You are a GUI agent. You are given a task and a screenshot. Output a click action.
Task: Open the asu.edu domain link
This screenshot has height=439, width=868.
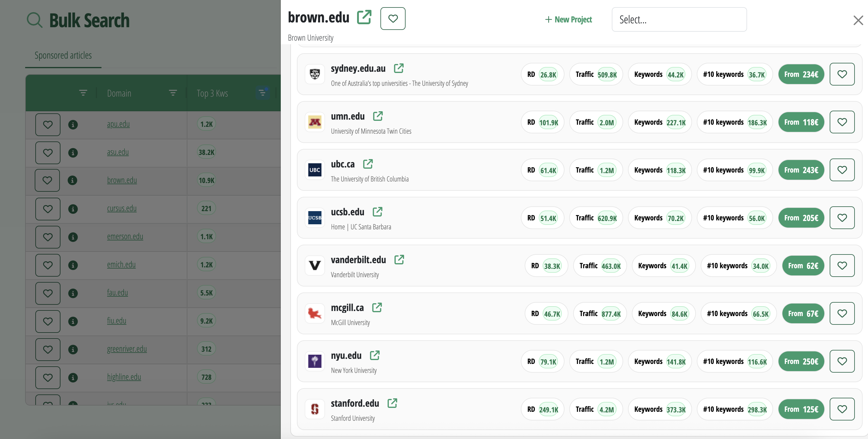[x=118, y=152]
